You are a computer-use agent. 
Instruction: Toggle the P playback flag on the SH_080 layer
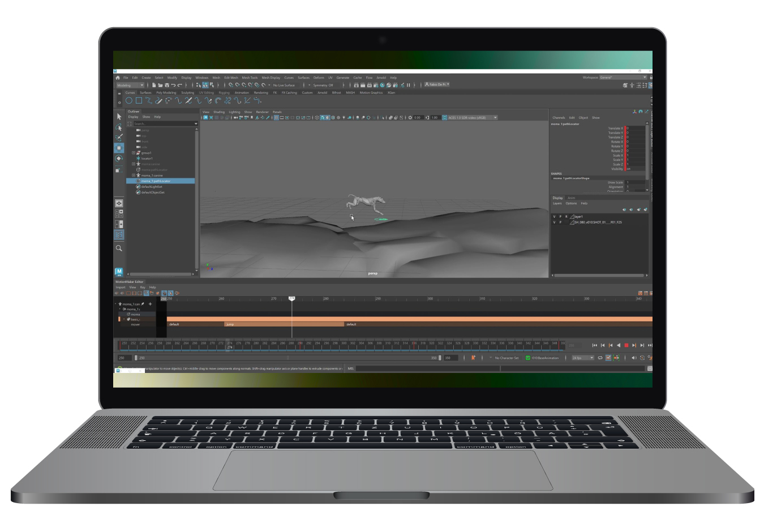pos(560,222)
